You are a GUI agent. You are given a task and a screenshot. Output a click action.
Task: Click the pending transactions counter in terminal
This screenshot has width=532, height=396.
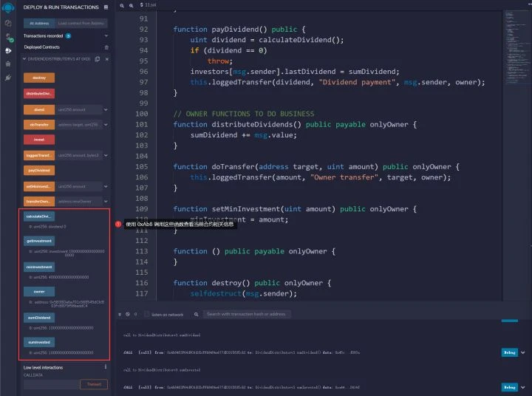(x=135, y=314)
